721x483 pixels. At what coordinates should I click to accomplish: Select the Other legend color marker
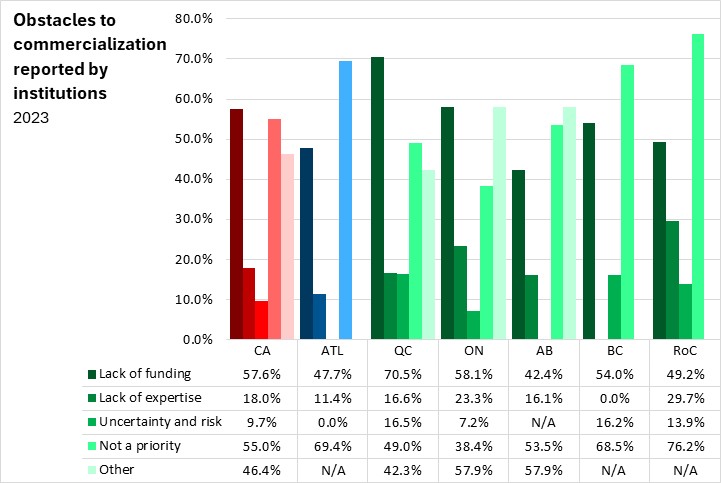tap(91, 470)
